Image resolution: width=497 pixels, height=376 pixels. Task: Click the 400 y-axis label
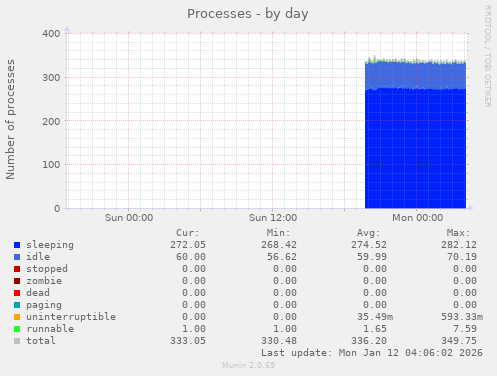[x=51, y=34]
